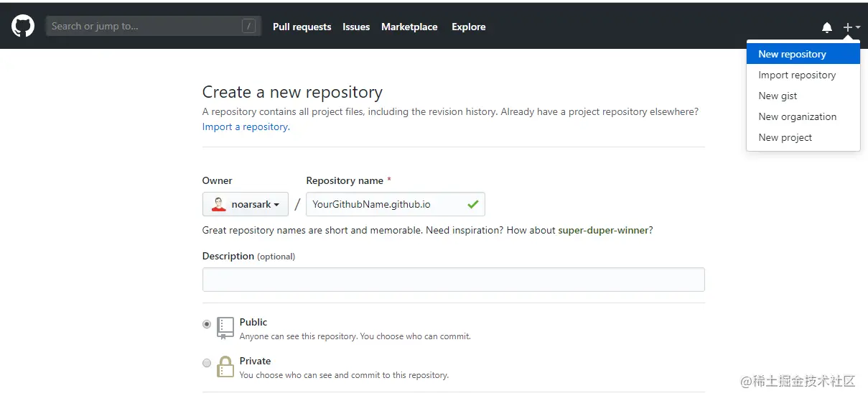Click the noarsark owner avatar
This screenshot has width=868, height=401.
219,204
